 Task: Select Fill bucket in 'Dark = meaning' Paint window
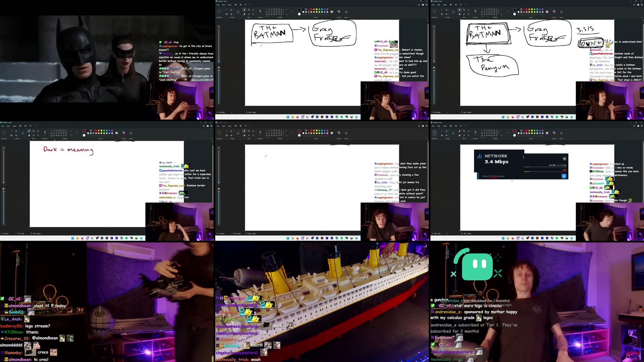coord(34,131)
